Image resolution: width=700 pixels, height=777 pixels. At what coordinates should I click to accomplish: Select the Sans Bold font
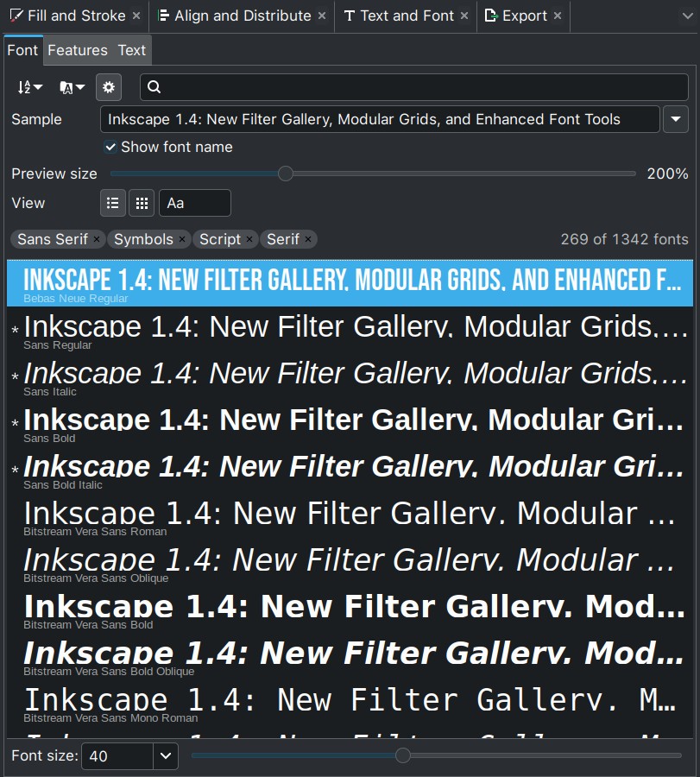tap(350, 423)
